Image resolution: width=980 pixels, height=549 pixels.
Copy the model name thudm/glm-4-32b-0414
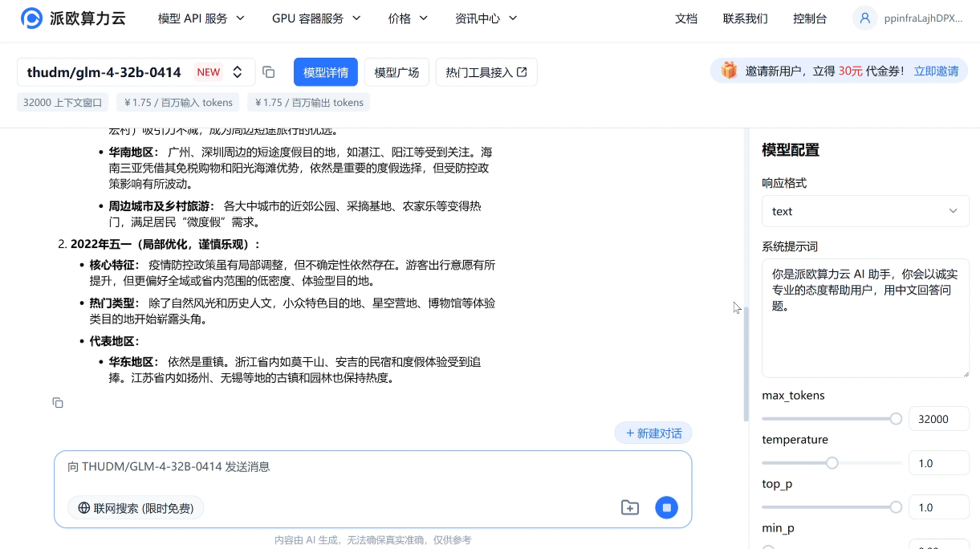coord(269,72)
